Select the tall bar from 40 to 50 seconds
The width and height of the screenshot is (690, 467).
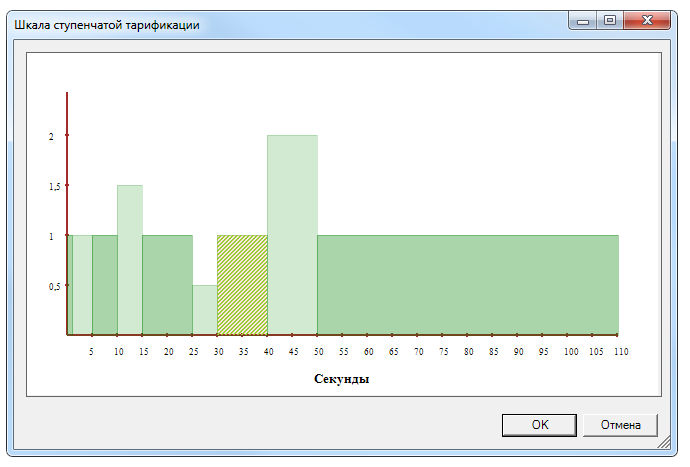click(x=292, y=235)
